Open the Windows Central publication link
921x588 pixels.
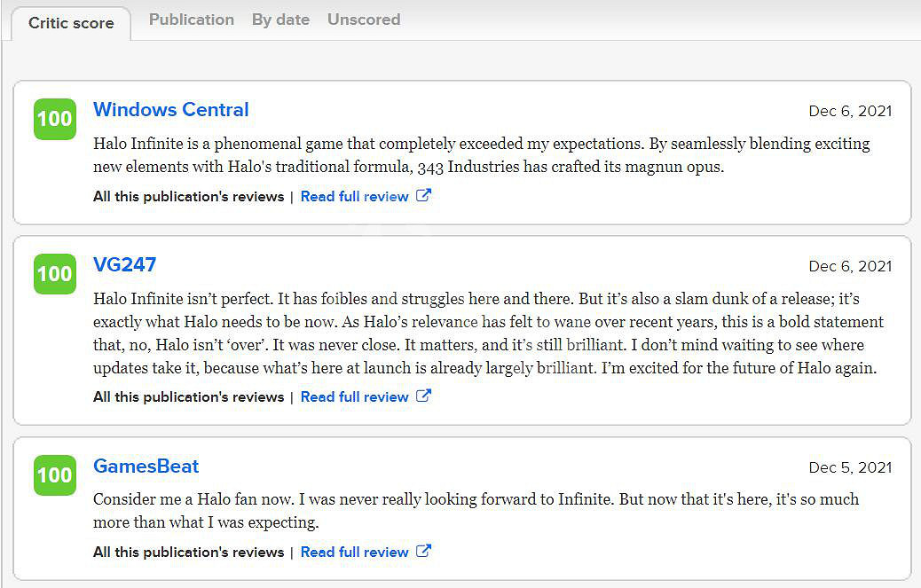(x=171, y=110)
